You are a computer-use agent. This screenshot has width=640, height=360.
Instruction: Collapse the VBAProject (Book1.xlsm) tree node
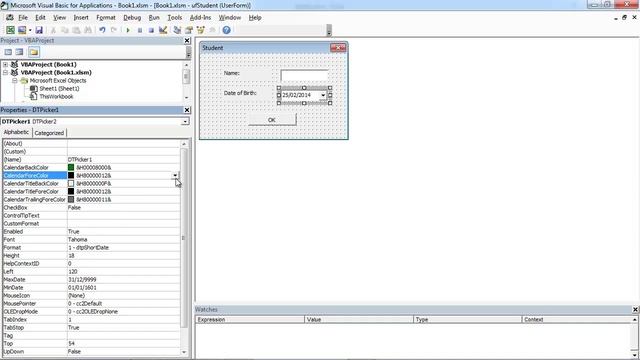point(5,73)
